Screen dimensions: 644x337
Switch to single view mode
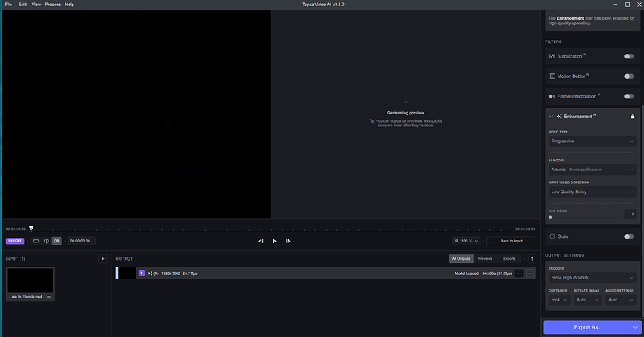point(36,241)
